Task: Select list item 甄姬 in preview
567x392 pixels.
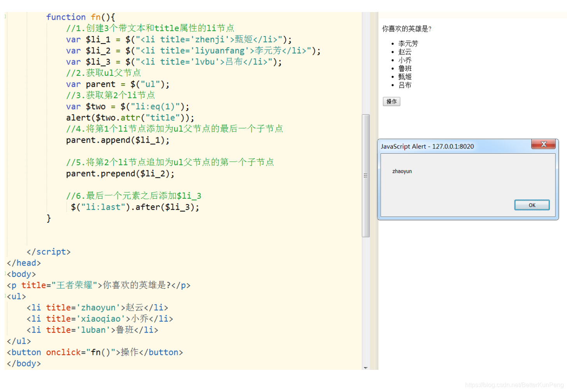Action: pyautogui.click(x=405, y=77)
